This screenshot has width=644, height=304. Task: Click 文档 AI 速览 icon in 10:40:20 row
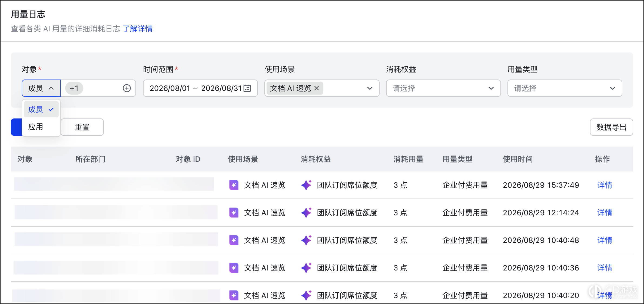click(x=234, y=295)
